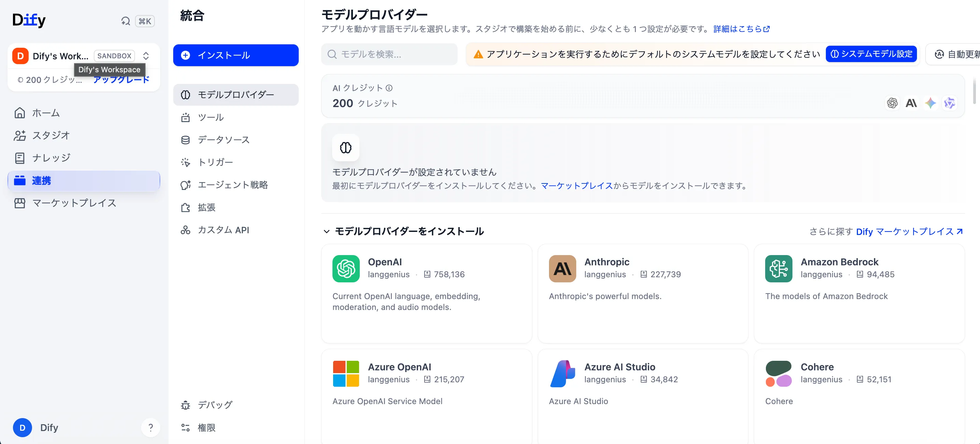Click the 200 クレジット balance in workspace card
Viewport: 980px width, 444px height.
(50, 79)
